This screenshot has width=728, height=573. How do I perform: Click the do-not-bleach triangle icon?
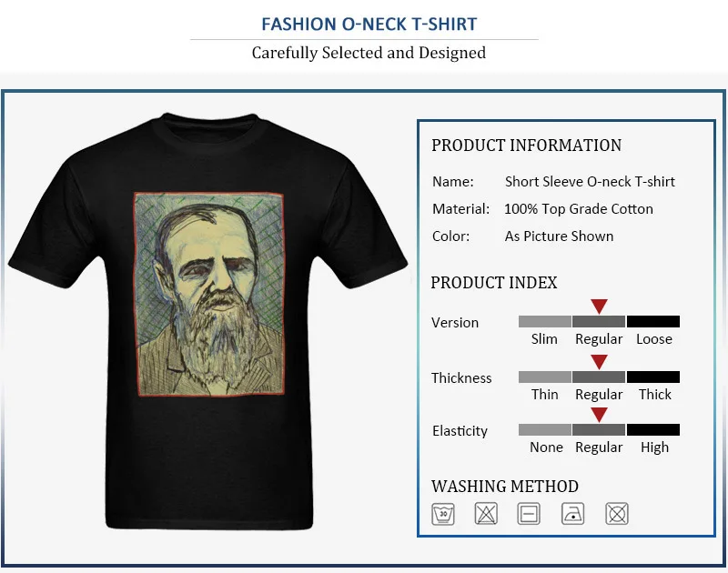[486, 514]
